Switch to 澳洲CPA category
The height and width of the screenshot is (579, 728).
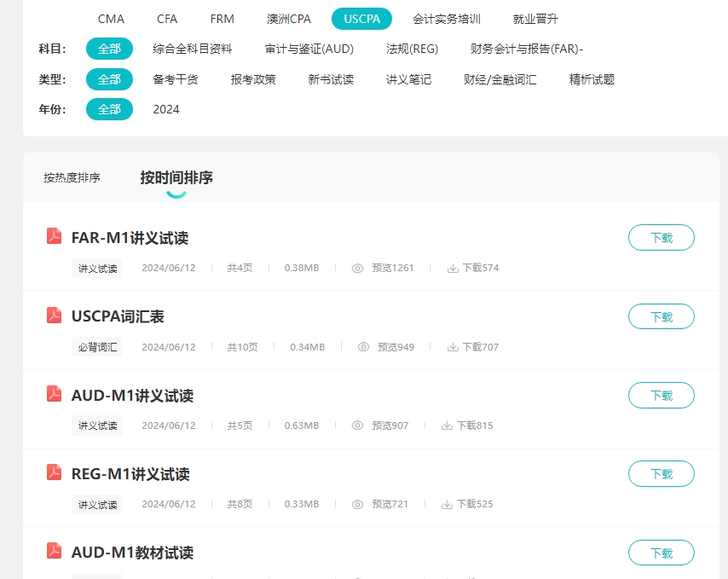click(289, 19)
